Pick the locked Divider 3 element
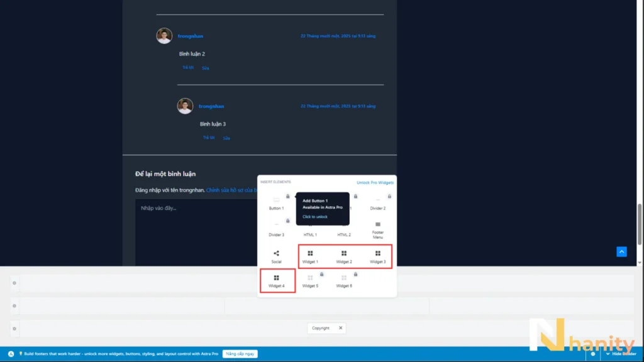Viewport: 644px width, 362px height. tap(277, 229)
